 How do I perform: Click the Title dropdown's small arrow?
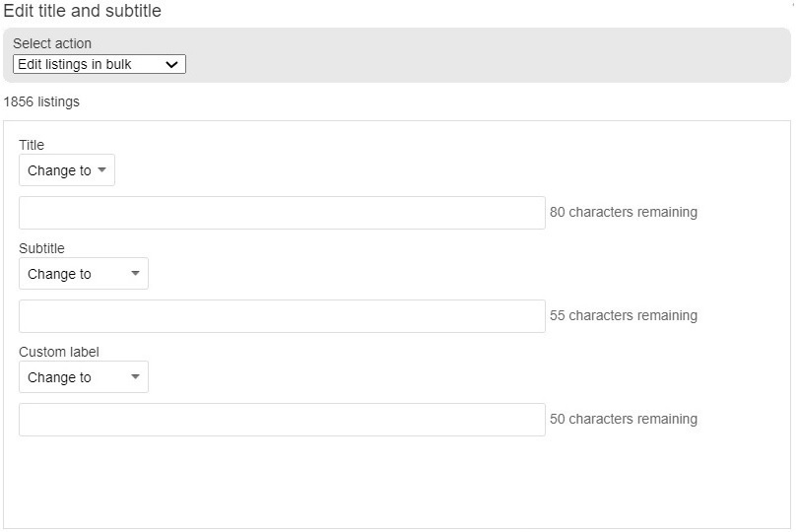click(101, 169)
